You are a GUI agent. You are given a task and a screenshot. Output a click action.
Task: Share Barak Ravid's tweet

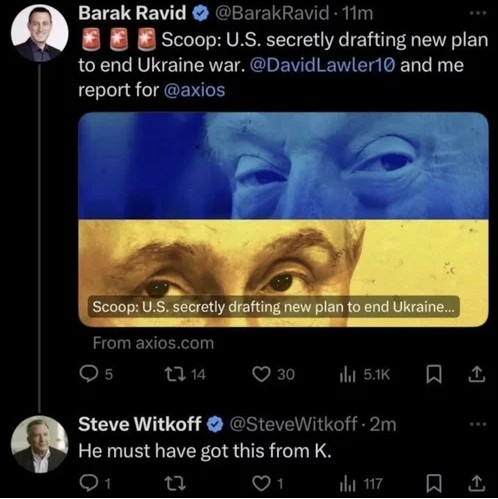(477, 374)
